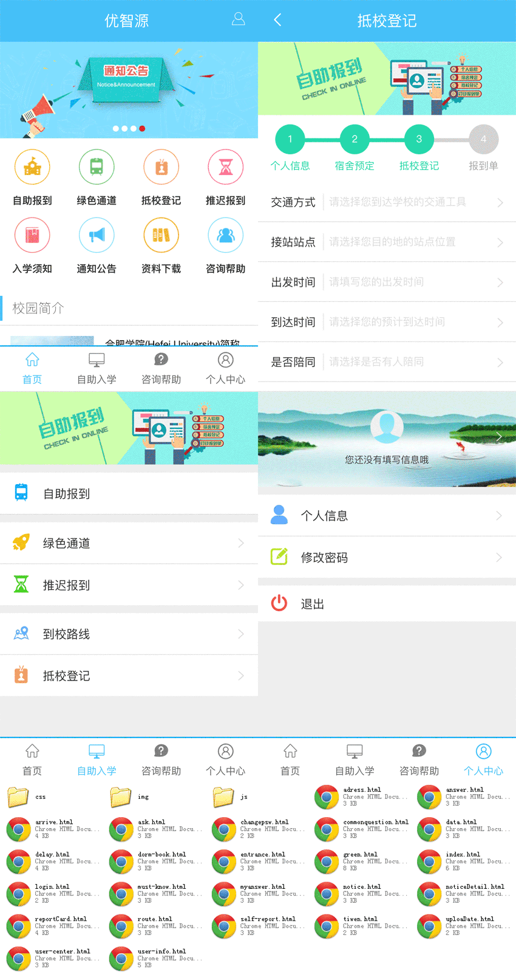Image resolution: width=516 pixels, height=980 pixels.
Task: Switch to the blue highlighted 首页 tab
Action: [32, 368]
